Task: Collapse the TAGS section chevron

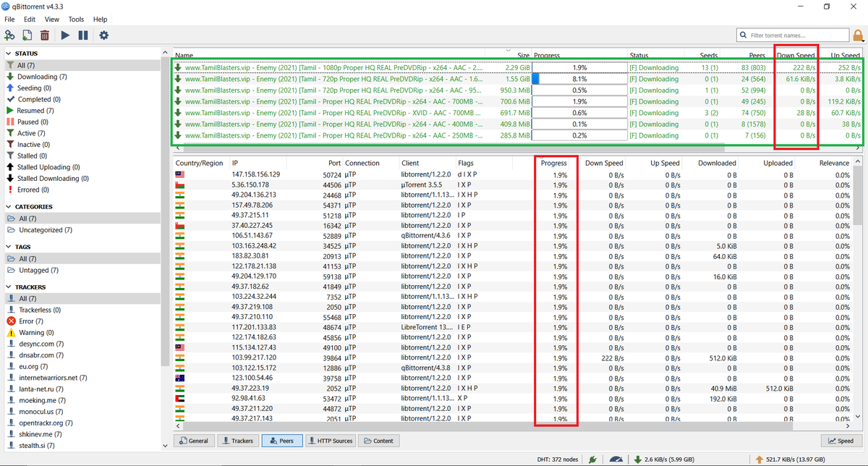Action: pyautogui.click(x=9, y=247)
